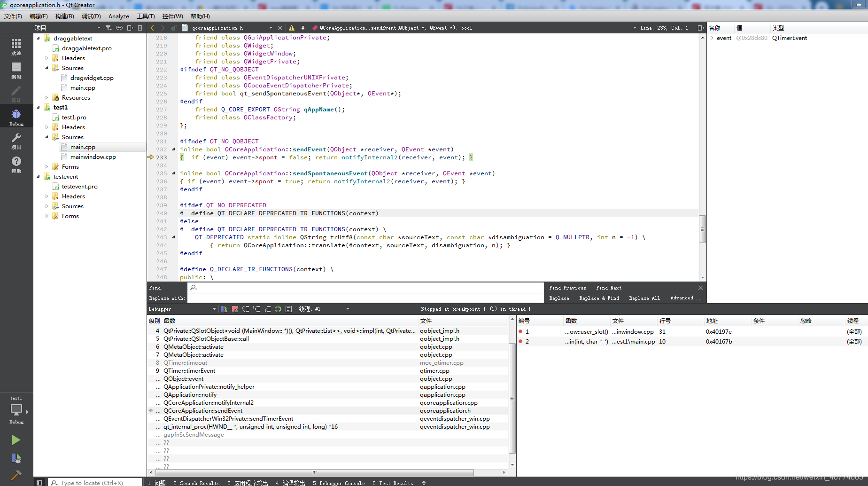Restart the debugging session green icon
The height and width of the screenshot is (486, 868).
click(278, 309)
